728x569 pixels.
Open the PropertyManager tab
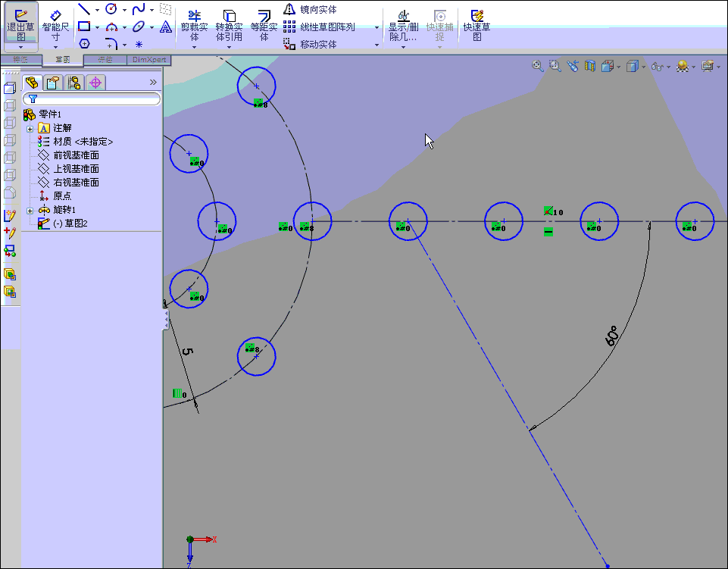coord(53,83)
